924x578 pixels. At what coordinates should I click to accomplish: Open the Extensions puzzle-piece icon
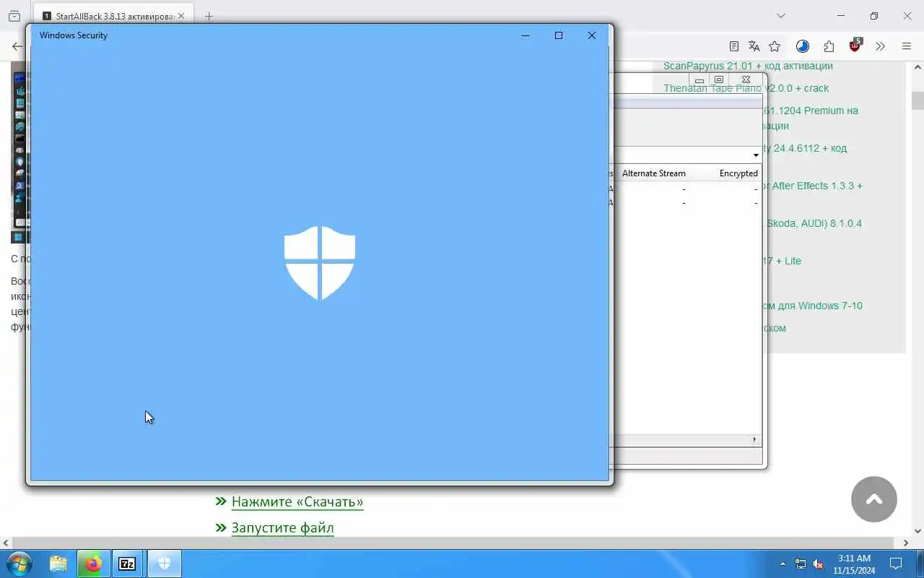tap(829, 46)
